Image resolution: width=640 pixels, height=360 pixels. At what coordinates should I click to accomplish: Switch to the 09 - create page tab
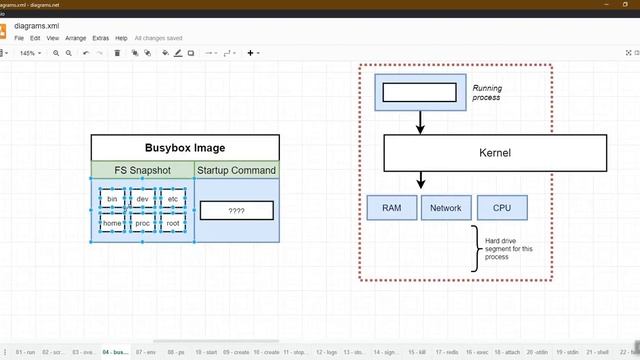pyautogui.click(x=236, y=352)
